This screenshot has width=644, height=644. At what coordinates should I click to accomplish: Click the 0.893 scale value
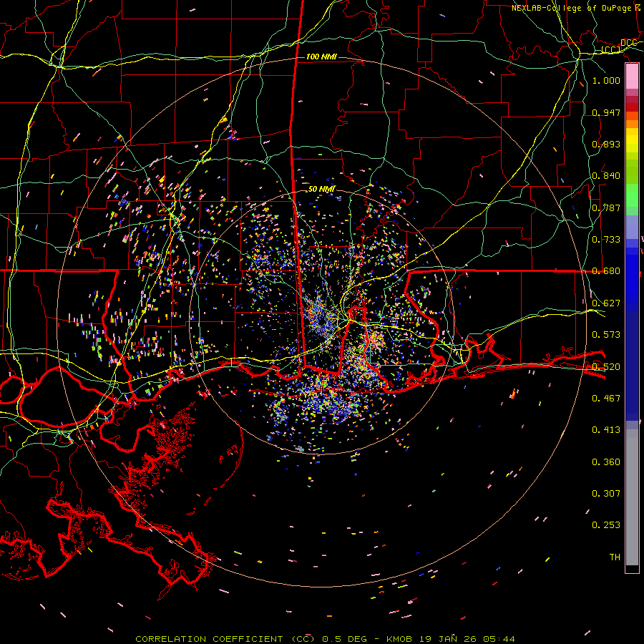[606, 144]
